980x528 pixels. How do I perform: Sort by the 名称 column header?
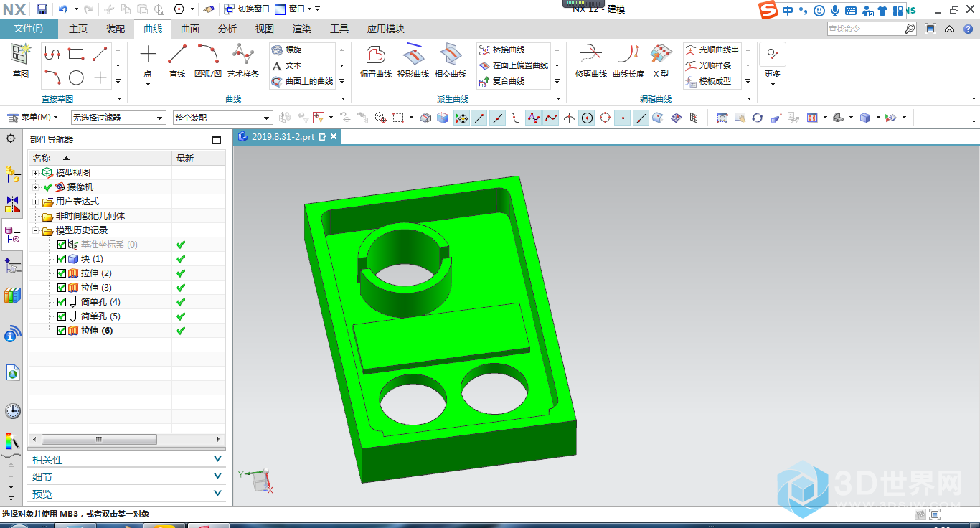100,158
